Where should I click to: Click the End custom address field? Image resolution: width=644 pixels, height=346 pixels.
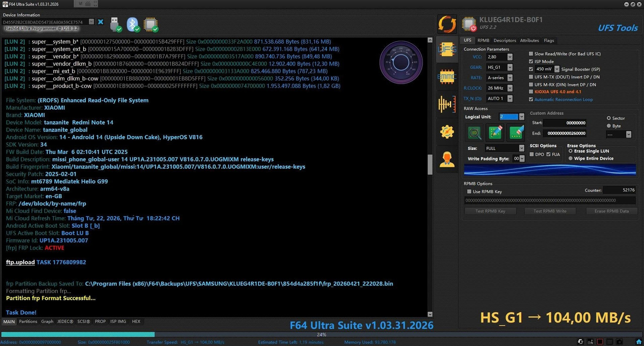pos(565,133)
